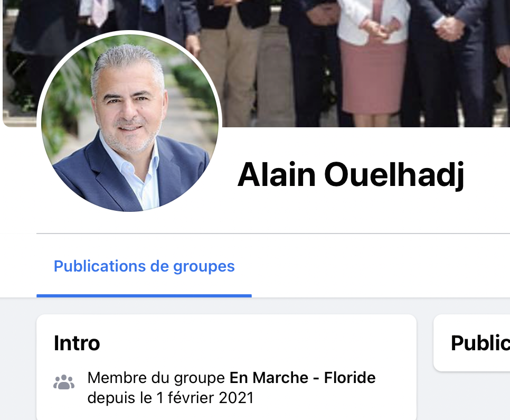510x420 pixels.
Task: Open the En Marche - Floride group link
Action: tap(303, 378)
